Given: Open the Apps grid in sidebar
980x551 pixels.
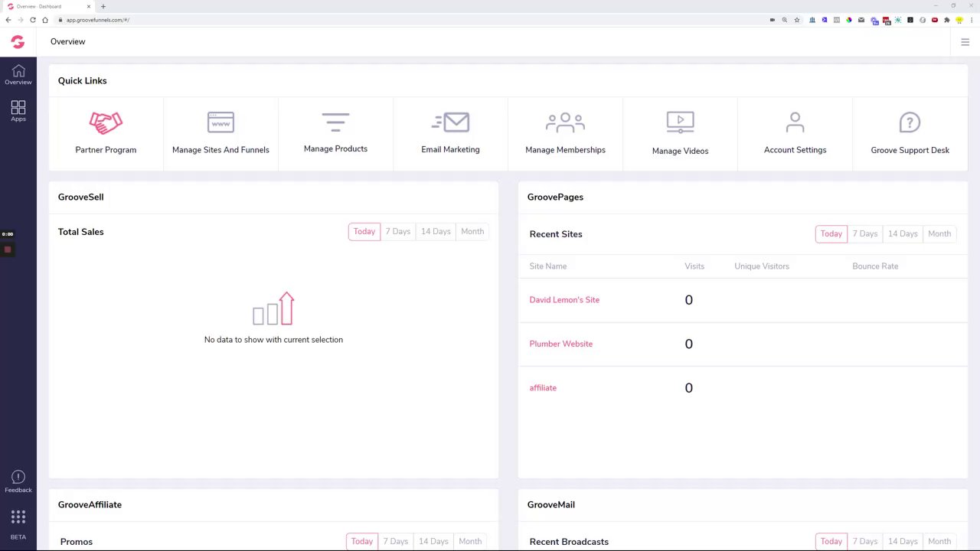Looking at the screenshot, I should pos(18,107).
